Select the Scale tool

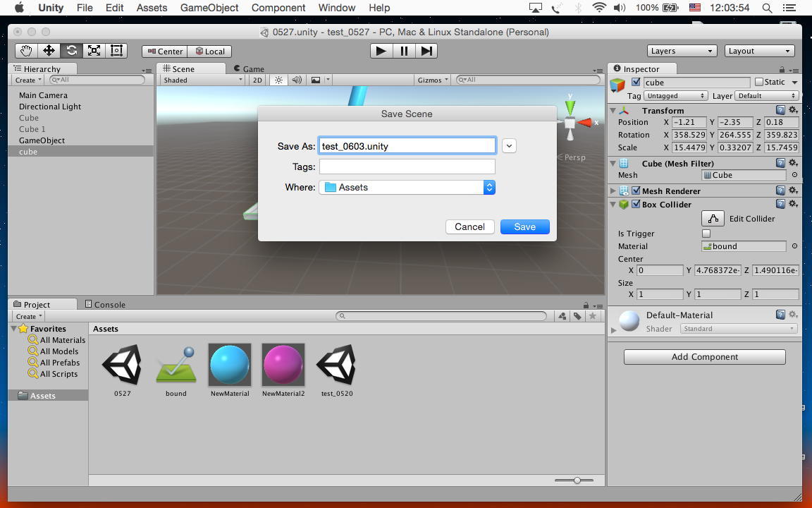pos(94,51)
